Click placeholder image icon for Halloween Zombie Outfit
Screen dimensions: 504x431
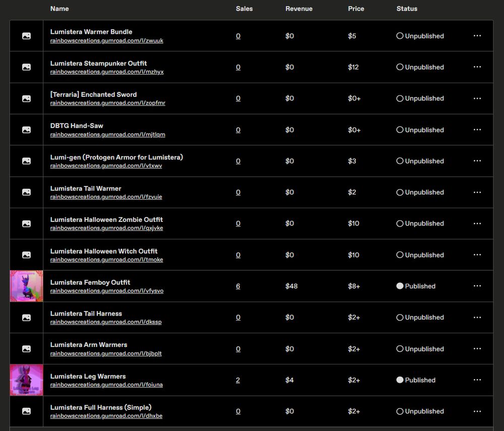(26, 224)
